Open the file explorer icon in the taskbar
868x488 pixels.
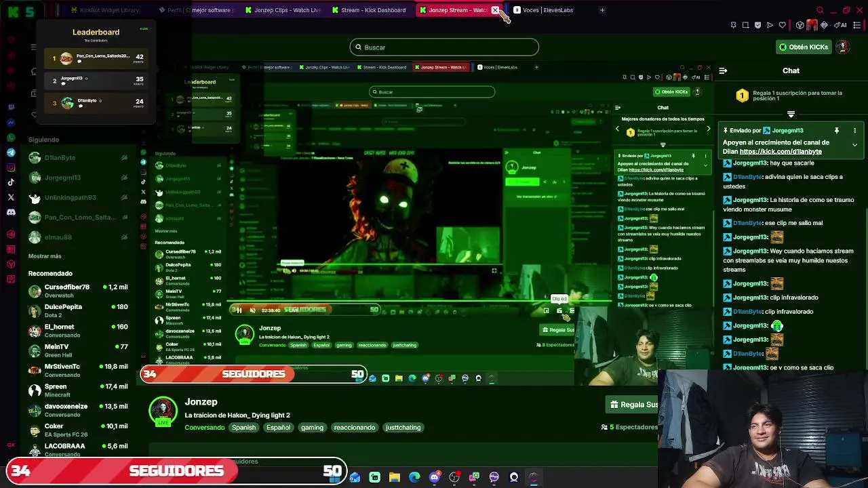(395, 477)
